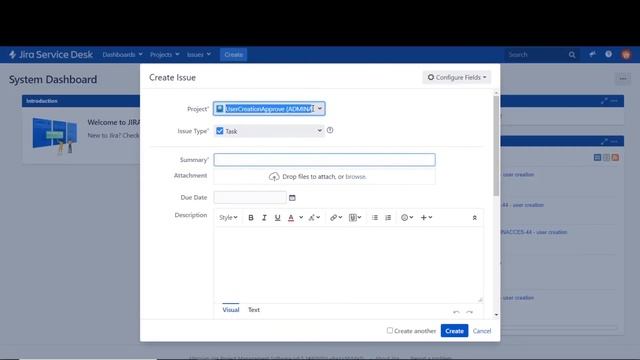640x360 pixels.
Task: Click the browse link for attachments
Action: tap(356, 177)
